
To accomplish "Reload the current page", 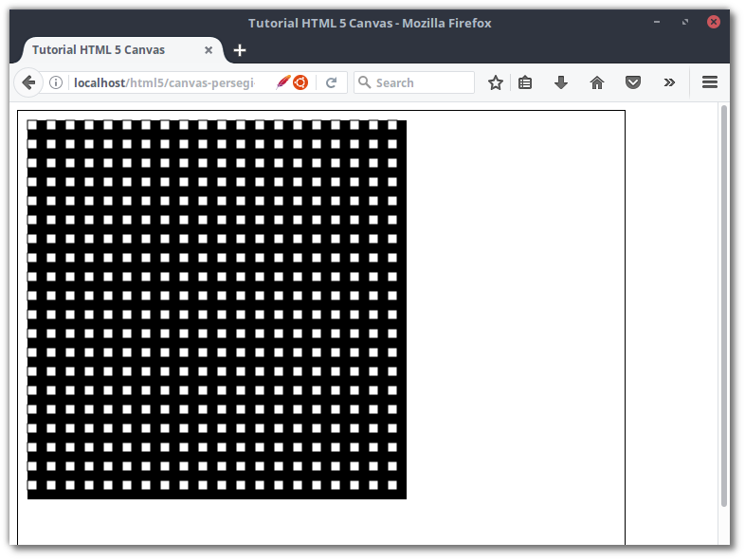I will pyautogui.click(x=331, y=82).
